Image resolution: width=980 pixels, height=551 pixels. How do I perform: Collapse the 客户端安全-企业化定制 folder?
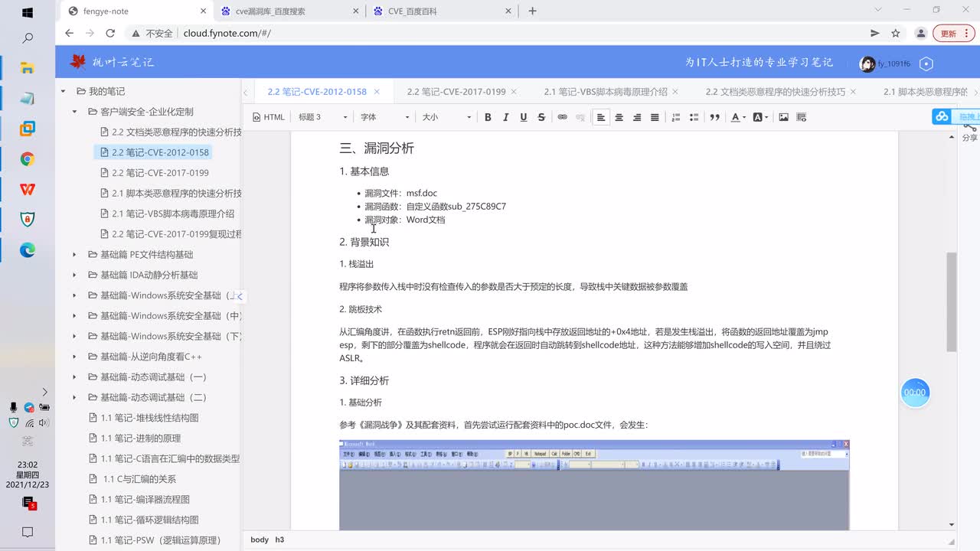(74, 112)
